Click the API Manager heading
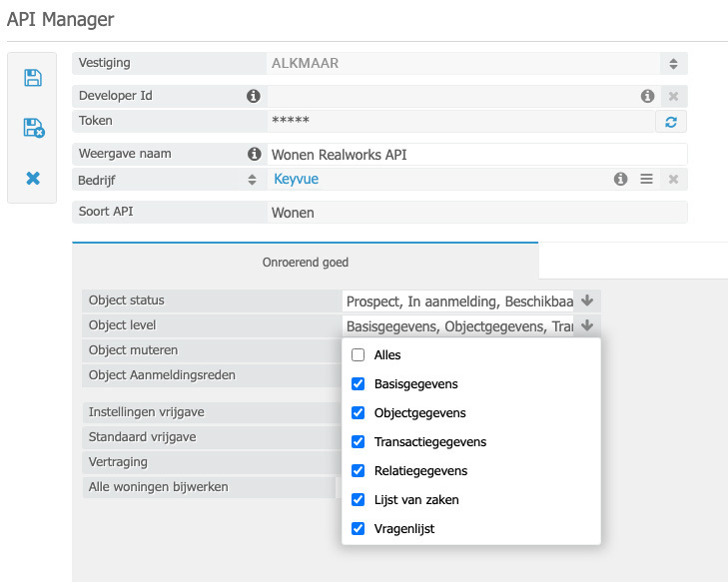 60,20
